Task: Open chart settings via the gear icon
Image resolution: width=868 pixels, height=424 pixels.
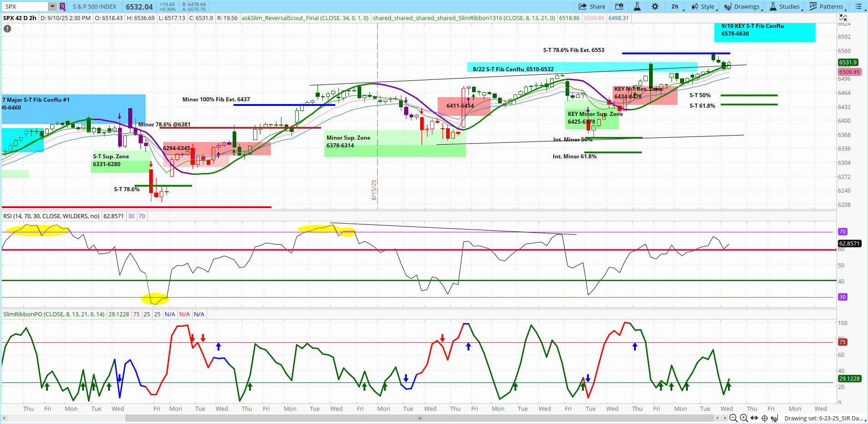Action: [655, 6]
